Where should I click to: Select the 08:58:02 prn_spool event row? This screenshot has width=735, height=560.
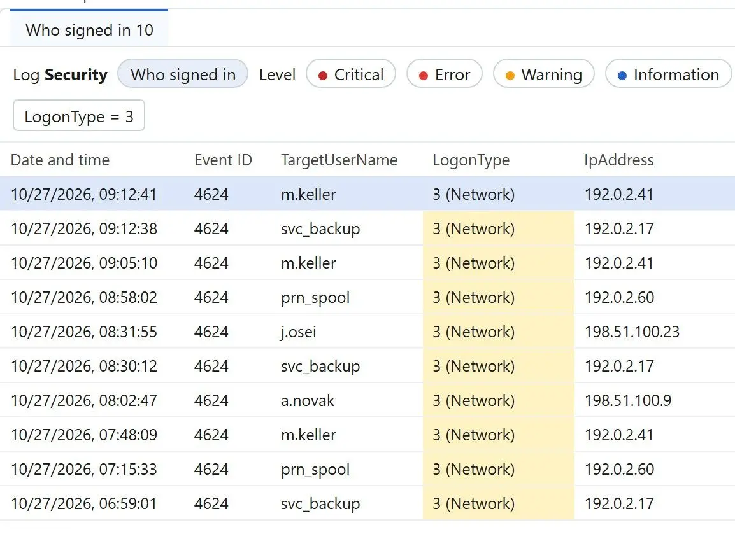click(367, 297)
